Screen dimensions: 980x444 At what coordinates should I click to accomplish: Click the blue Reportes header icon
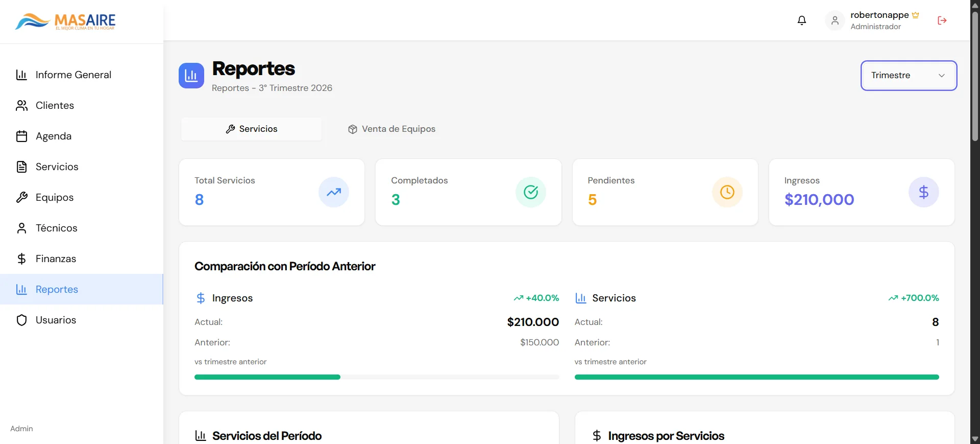[191, 76]
